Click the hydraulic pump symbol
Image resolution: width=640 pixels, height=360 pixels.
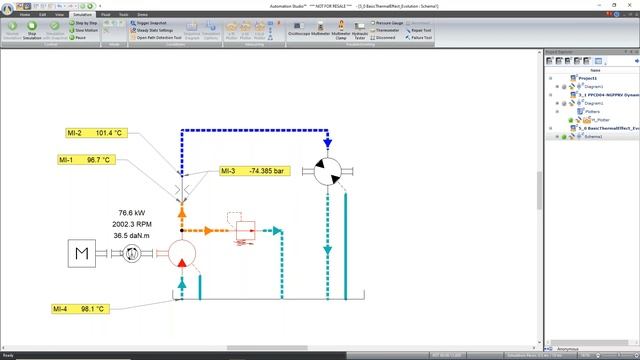tap(182, 253)
